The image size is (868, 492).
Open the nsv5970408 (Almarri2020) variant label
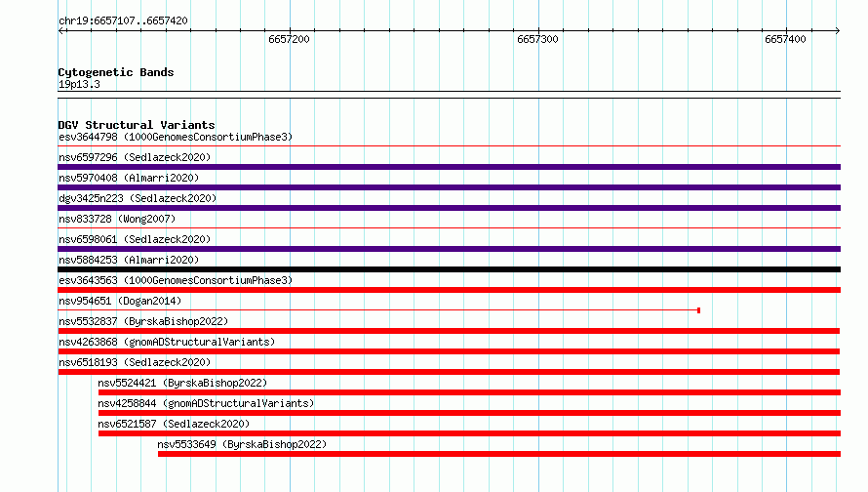129,178
